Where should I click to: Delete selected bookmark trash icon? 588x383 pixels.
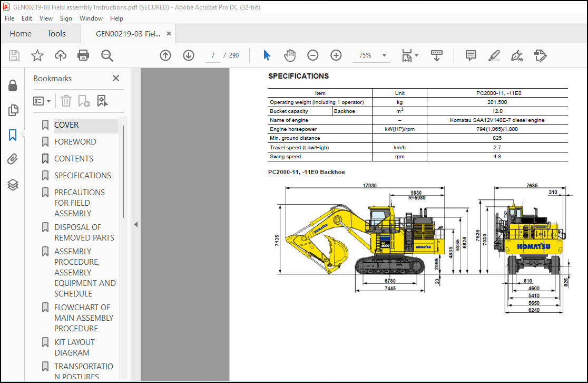click(66, 101)
